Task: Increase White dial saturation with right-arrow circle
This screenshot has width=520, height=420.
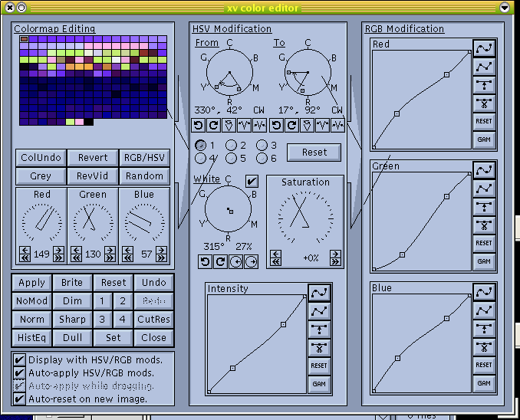Action: (251, 261)
